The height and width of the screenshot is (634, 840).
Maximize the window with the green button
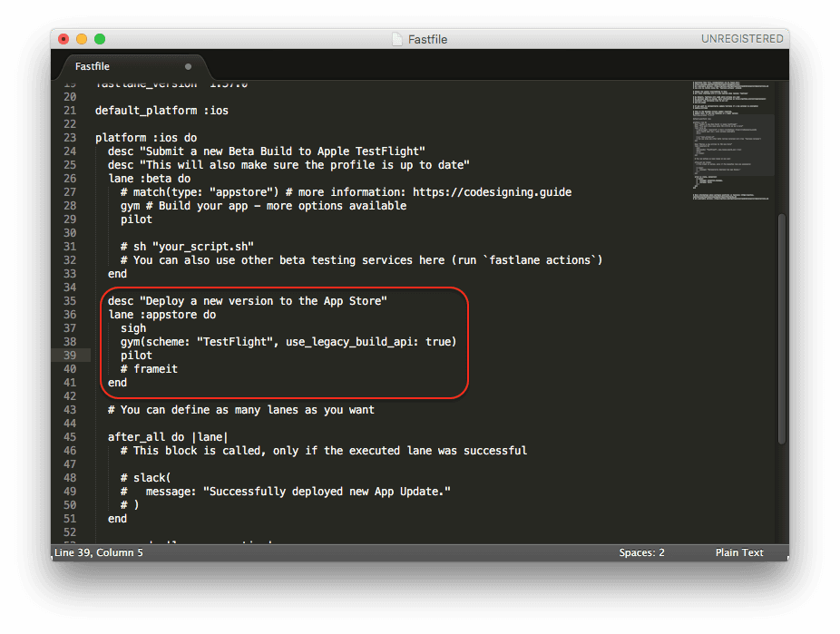coord(100,39)
